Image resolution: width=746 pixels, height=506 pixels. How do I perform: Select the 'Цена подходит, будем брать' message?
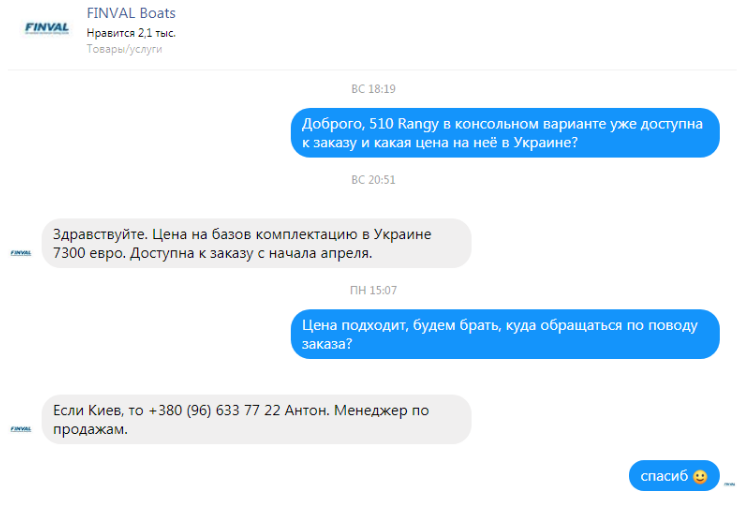[x=505, y=334]
